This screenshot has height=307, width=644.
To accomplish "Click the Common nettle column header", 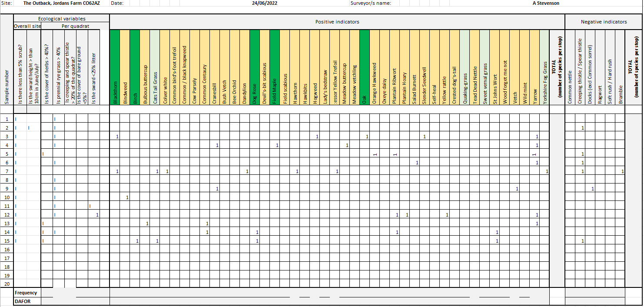I will click(570, 67).
